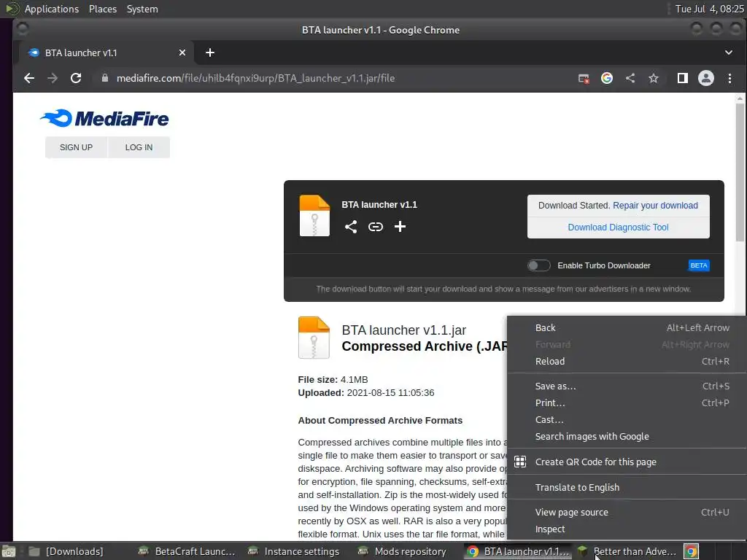Click the plus icon to save file to MediaFire
This screenshot has height=560, width=747.
[x=400, y=227]
